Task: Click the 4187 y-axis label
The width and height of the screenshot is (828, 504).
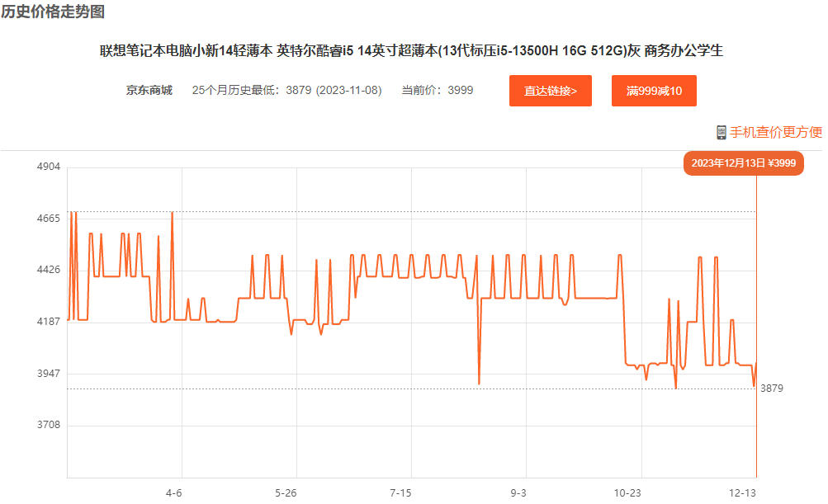Action: point(49,322)
